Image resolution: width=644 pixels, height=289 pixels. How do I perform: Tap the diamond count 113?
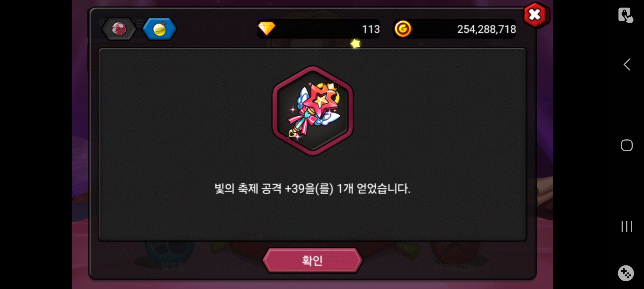point(371,29)
